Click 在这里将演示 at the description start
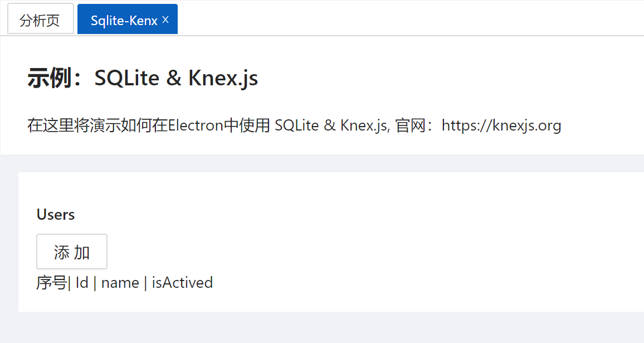644x343 pixels. point(62,125)
